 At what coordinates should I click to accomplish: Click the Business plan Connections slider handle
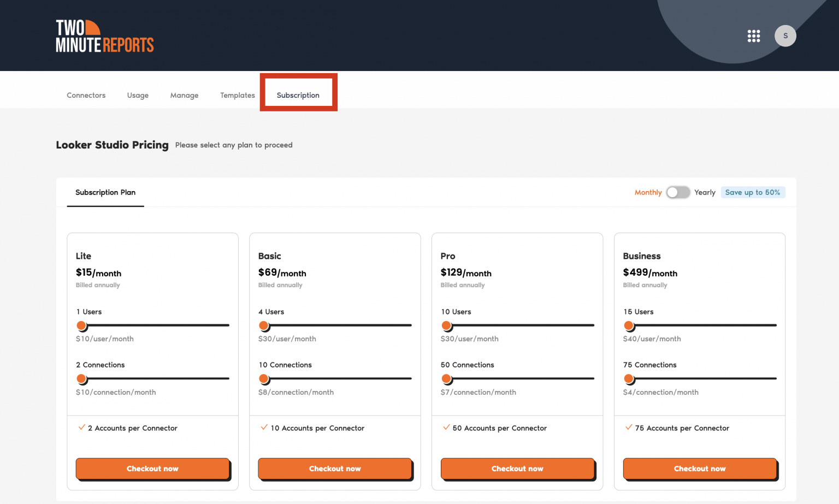pyautogui.click(x=629, y=378)
